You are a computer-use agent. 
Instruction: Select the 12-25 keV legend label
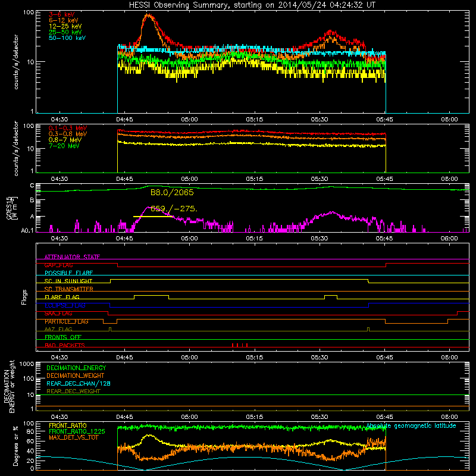click(x=65, y=26)
